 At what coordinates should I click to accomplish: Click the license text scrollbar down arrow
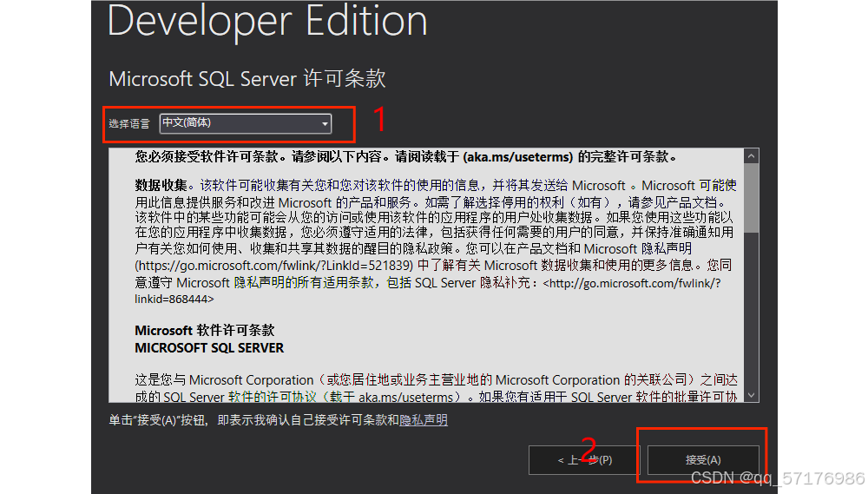click(751, 395)
